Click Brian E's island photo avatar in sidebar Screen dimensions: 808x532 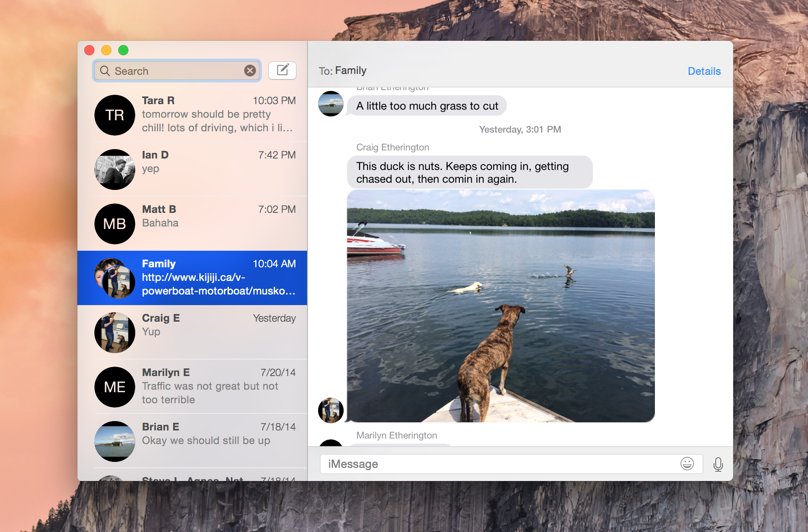pyautogui.click(x=115, y=441)
